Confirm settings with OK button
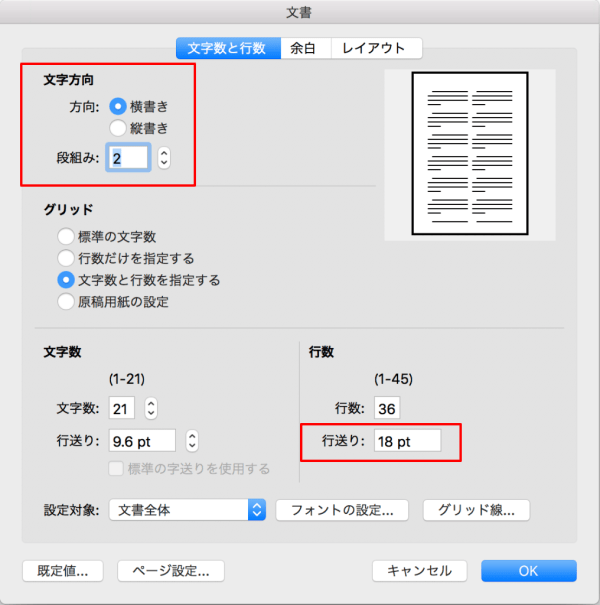 pos(529,571)
